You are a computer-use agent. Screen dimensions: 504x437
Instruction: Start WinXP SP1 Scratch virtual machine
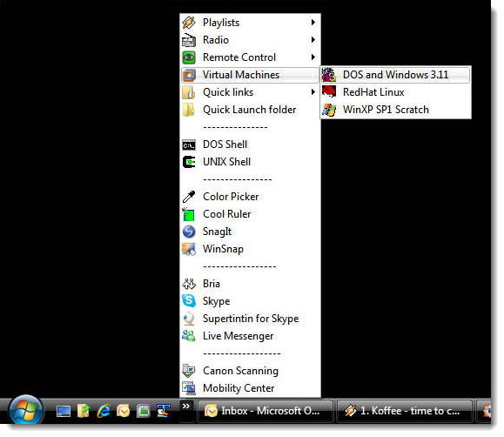[x=396, y=110]
